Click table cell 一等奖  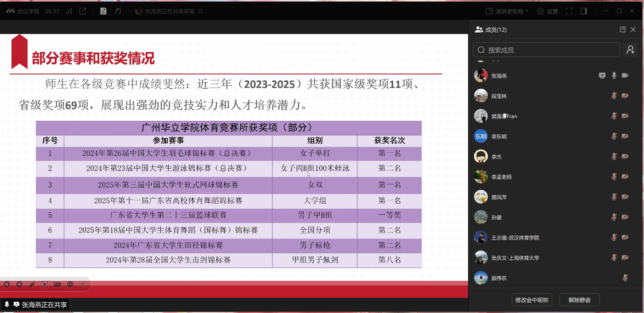pos(390,215)
